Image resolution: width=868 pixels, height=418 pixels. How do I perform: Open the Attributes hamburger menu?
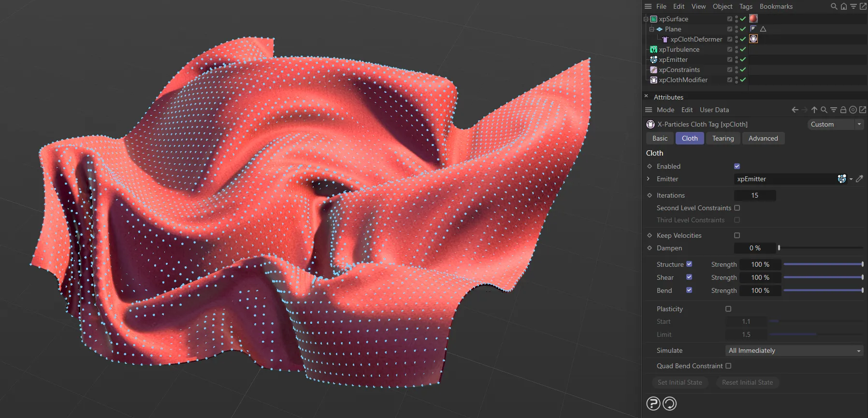(x=649, y=110)
